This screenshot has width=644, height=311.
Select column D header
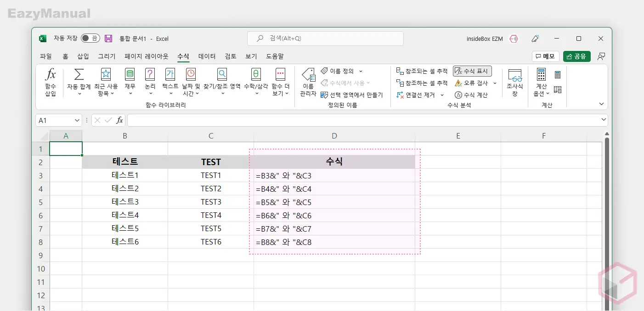[x=334, y=136]
